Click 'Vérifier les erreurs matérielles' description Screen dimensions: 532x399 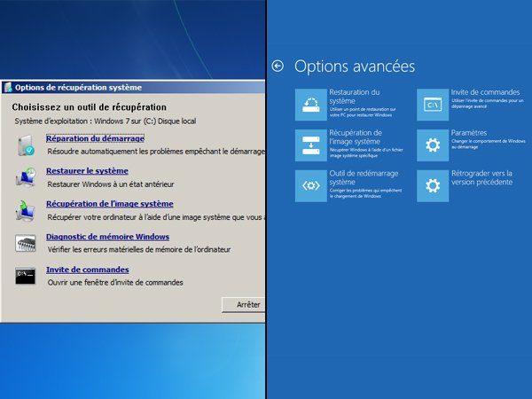click(139, 250)
